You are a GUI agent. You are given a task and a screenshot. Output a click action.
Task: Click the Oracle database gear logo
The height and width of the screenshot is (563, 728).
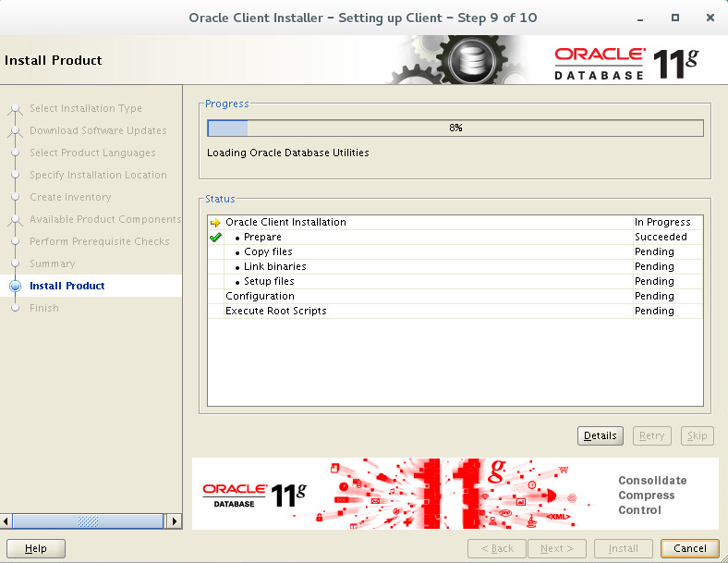pyautogui.click(x=472, y=60)
